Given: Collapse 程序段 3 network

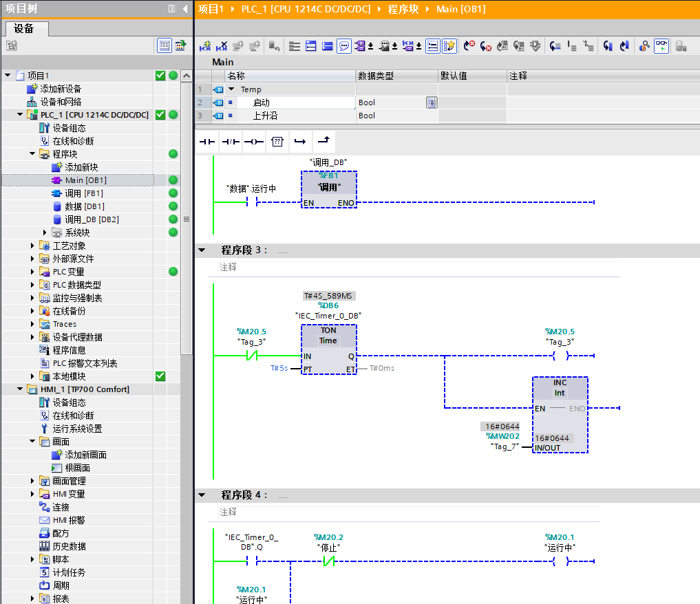Looking at the screenshot, I should pyautogui.click(x=202, y=250).
